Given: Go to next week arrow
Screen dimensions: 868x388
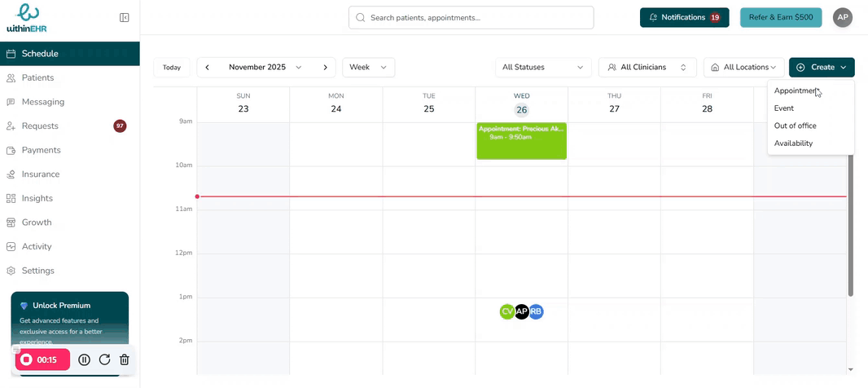Looking at the screenshot, I should point(325,68).
